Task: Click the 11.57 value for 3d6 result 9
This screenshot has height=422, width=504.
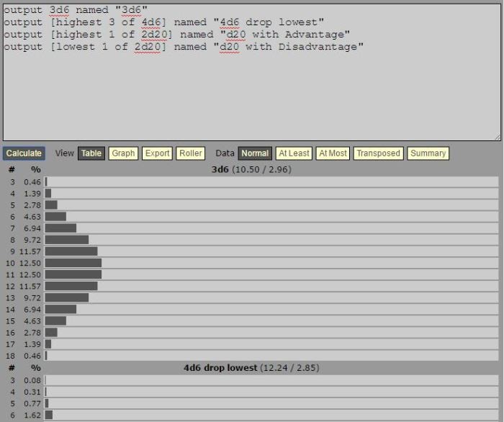Action: pyautogui.click(x=30, y=251)
